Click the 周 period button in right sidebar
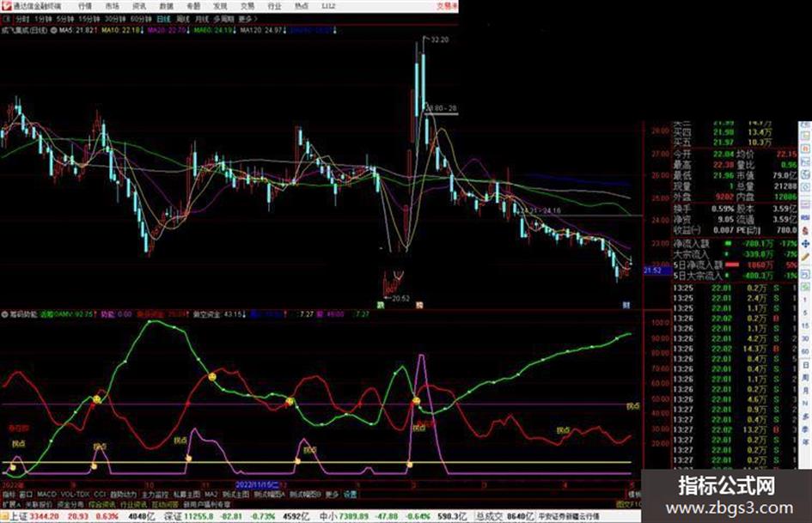Image resolution: width=812 pixels, height=523 pixels. tap(805, 378)
